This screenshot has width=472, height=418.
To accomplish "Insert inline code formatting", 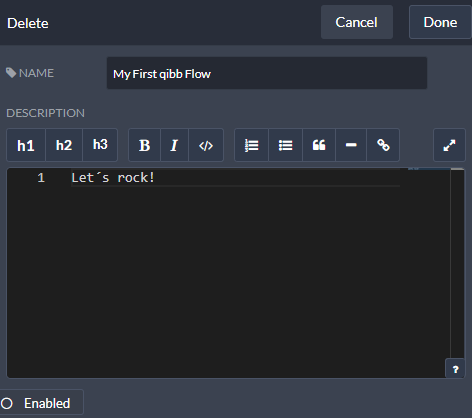I will point(206,145).
